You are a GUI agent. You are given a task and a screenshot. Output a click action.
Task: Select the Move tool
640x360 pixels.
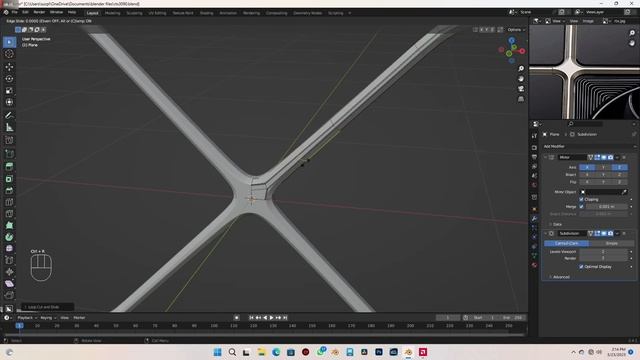(x=9, y=67)
